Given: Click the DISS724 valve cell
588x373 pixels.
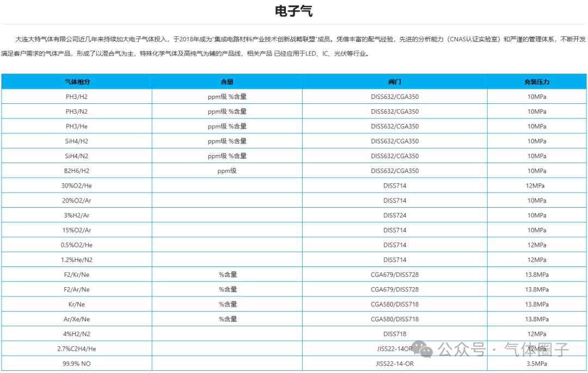Looking at the screenshot, I should point(395,215).
